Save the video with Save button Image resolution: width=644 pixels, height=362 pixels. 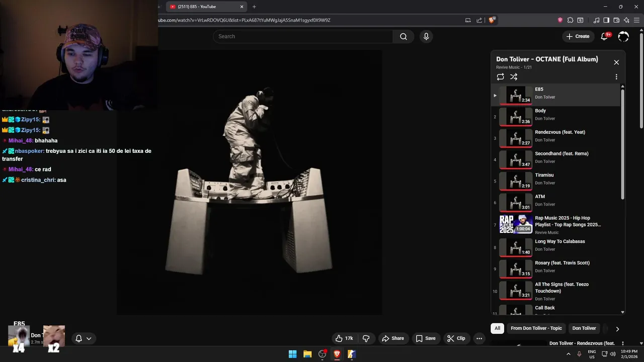click(x=425, y=338)
